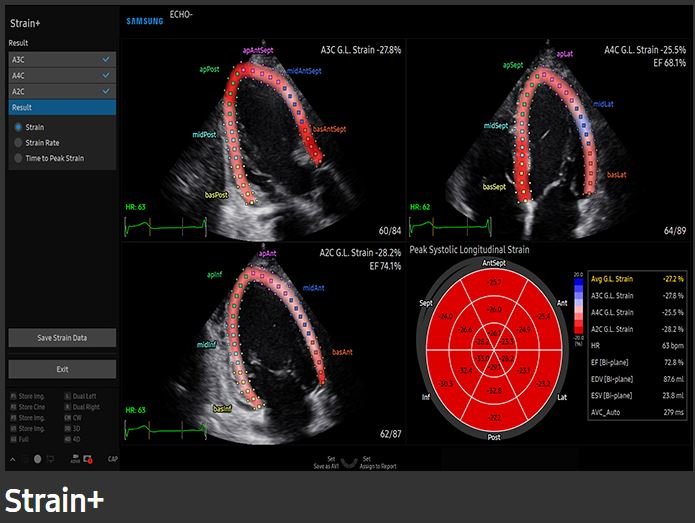Image resolution: width=695 pixels, height=523 pixels.
Task: Click EDV [Bi-plane] value row
Action: pos(637,379)
